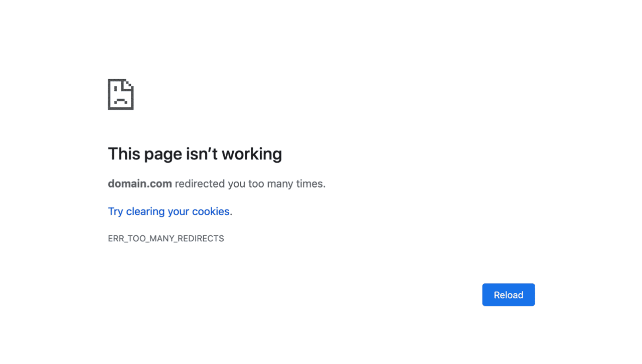The image size is (642, 364).
Task: Click the redirected you too many times text
Action: (250, 184)
